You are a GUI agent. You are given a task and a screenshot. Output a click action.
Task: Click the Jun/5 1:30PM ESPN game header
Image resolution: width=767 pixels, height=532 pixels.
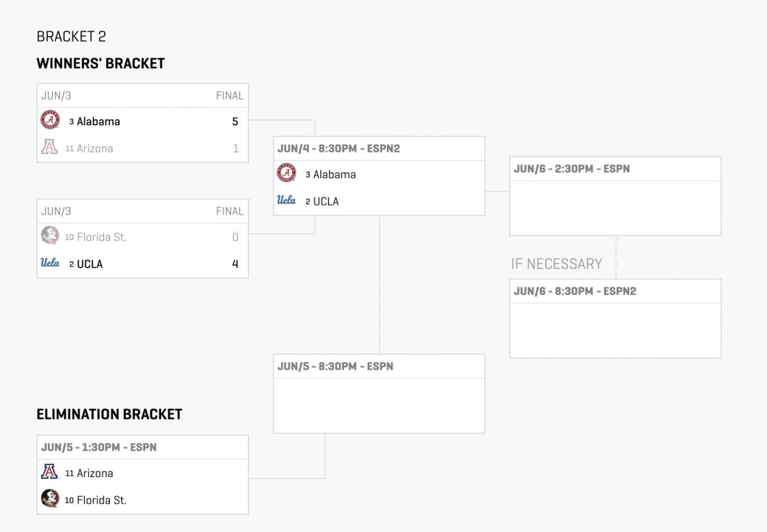tap(99, 447)
